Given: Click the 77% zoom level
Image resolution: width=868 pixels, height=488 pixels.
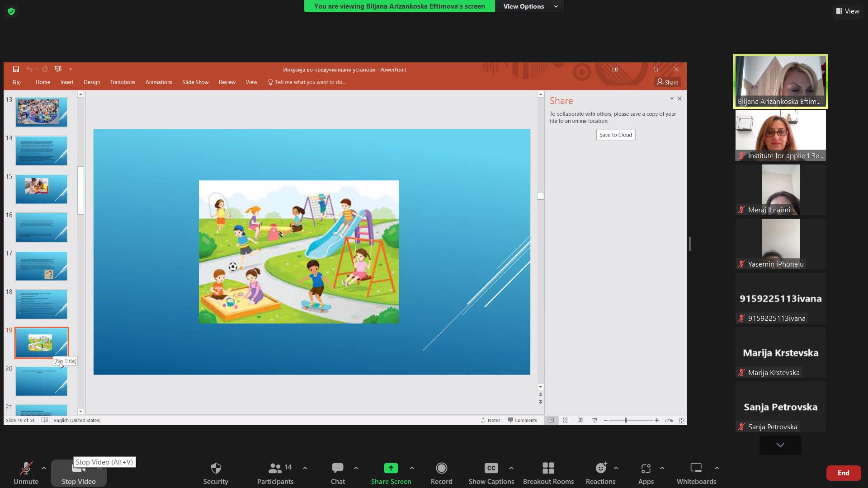Looking at the screenshot, I should coord(668,420).
